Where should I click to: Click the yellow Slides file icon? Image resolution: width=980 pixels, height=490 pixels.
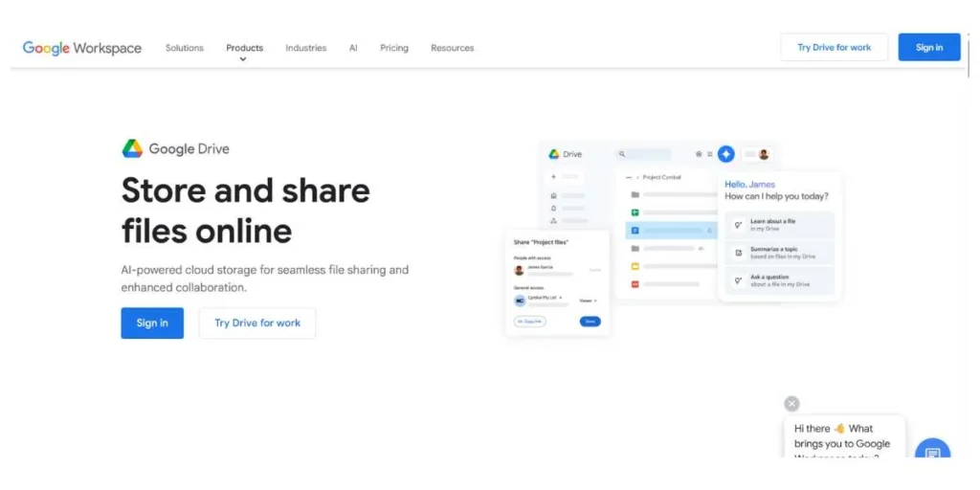(x=635, y=266)
